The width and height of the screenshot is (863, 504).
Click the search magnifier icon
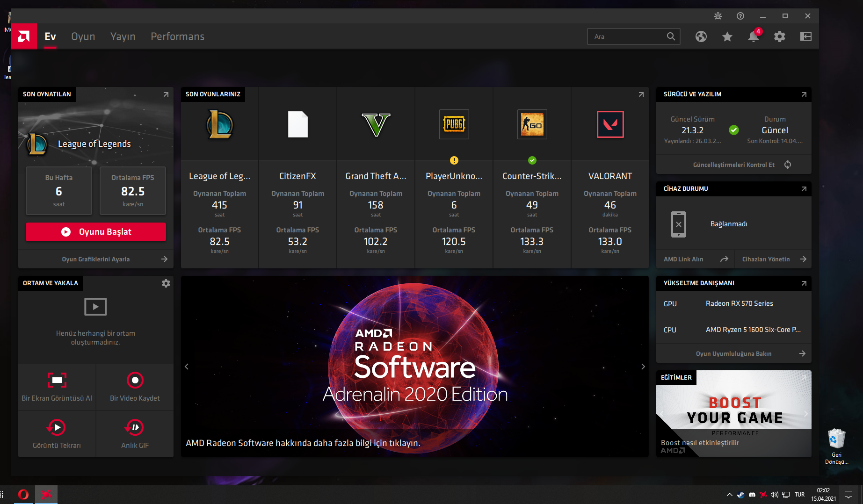(671, 36)
